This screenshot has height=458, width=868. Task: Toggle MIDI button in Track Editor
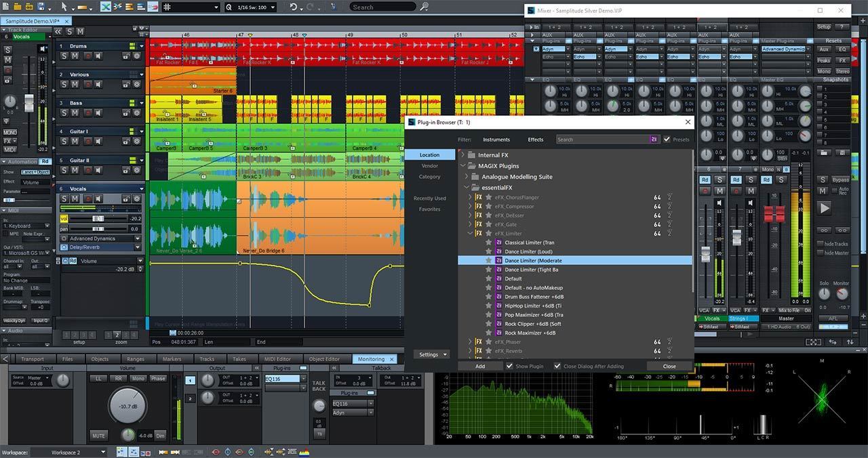click(x=10, y=150)
